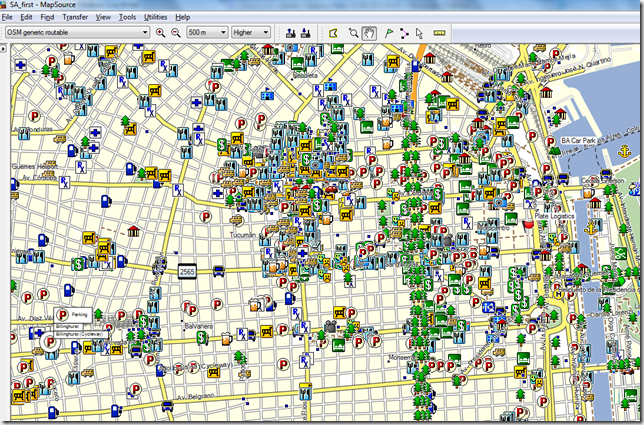Select the Waypoint flag tool
Screen dimensions: 644x425
388,32
